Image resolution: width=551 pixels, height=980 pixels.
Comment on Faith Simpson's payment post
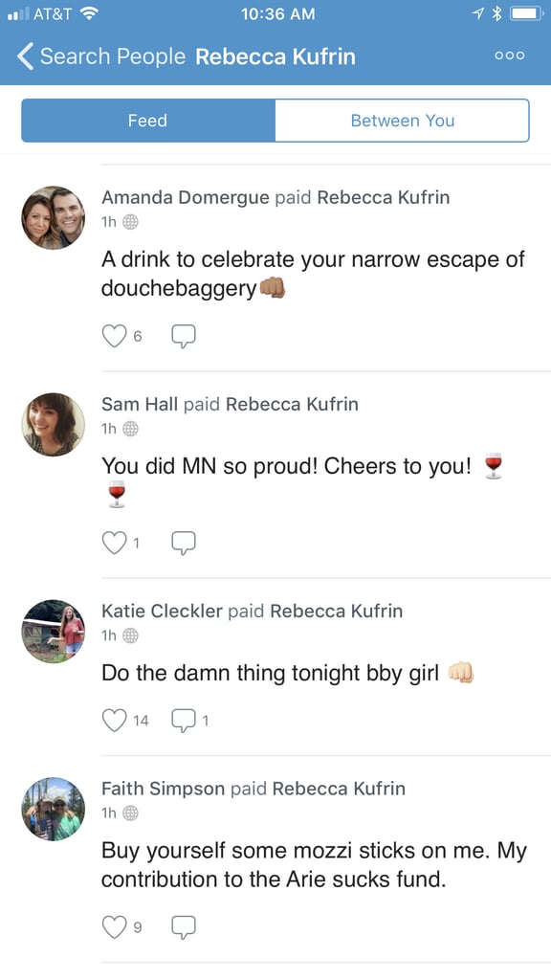pos(184,926)
